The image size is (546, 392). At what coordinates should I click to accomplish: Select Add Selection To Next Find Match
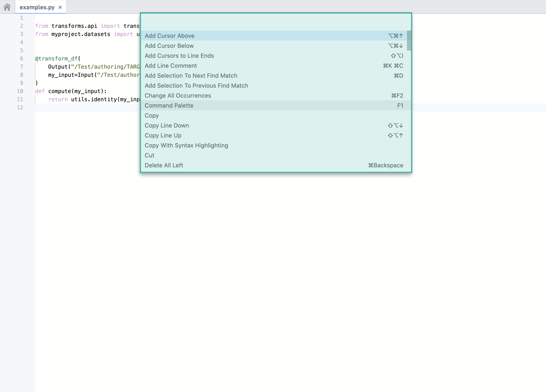(x=276, y=76)
